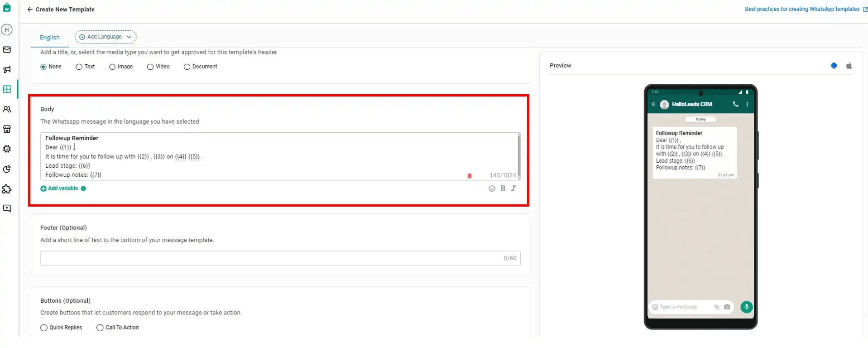The image size is (868, 348).
Task: Click the Create New Template heading
Action: coord(65,10)
